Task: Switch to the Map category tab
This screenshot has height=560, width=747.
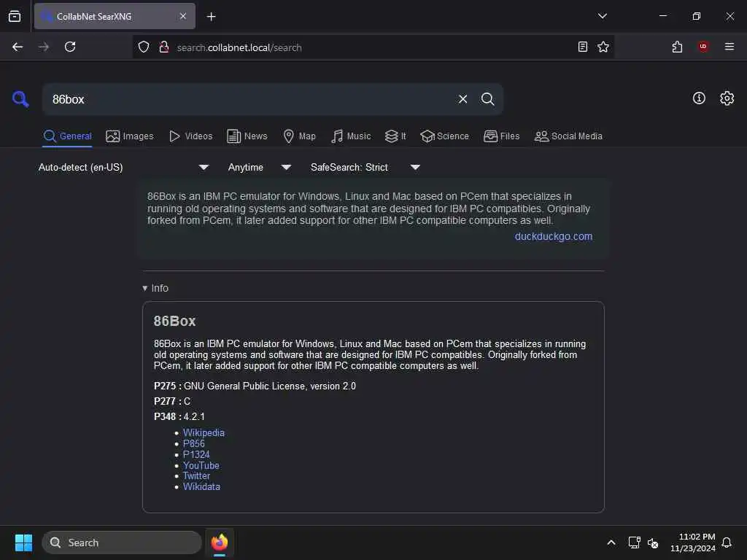Action: [299, 136]
